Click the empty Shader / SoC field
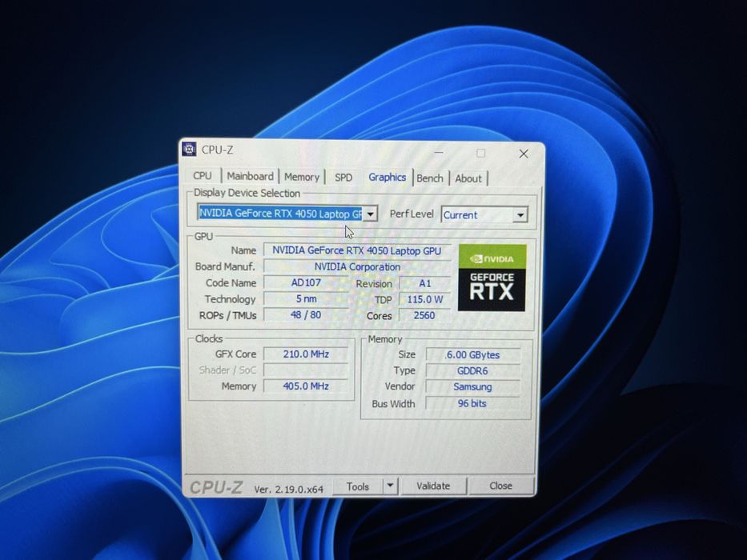747x560 pixels. (306, 370)
